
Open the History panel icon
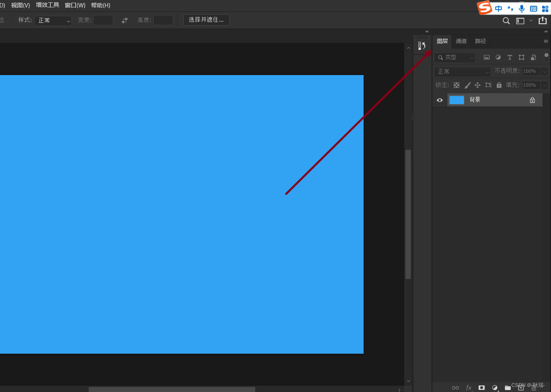coord(422,46)
